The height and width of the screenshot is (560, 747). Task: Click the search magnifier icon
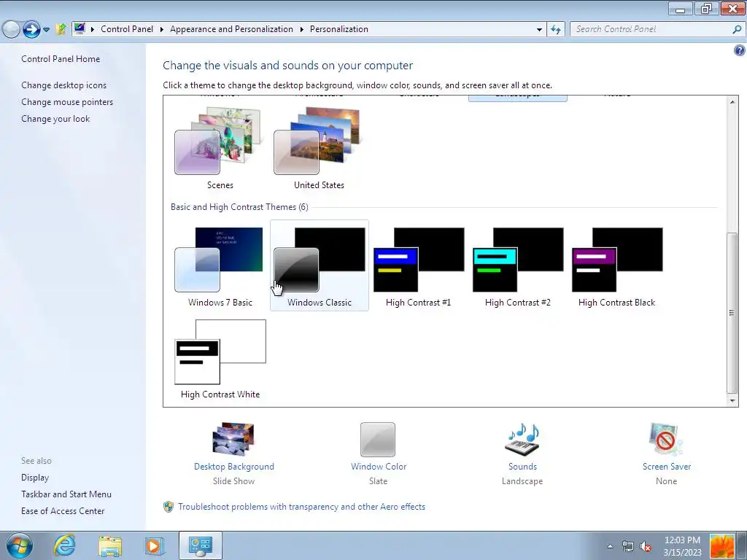[x=737, y=29]
